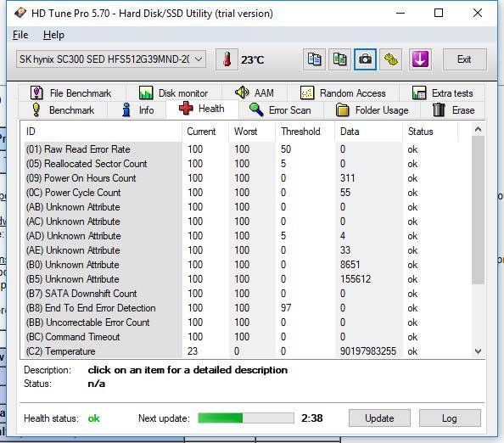Click the Erase trash can icon

point(439,110)
